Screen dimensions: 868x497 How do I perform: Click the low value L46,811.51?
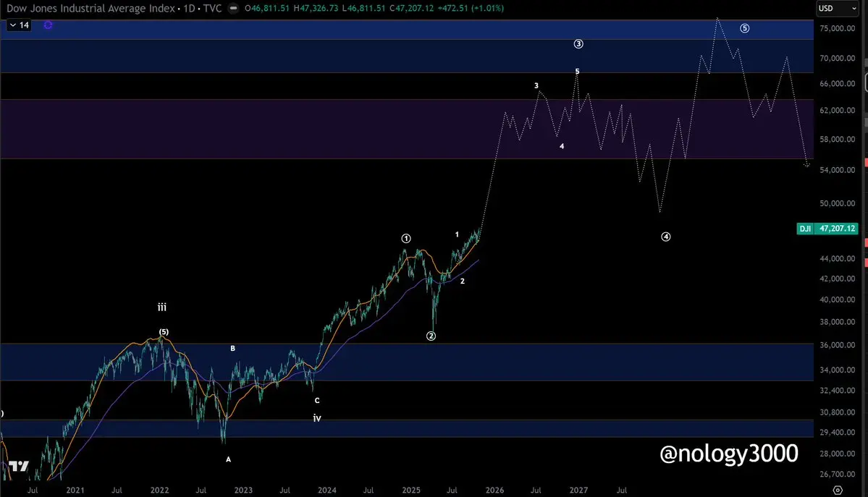tap(363, 8)
